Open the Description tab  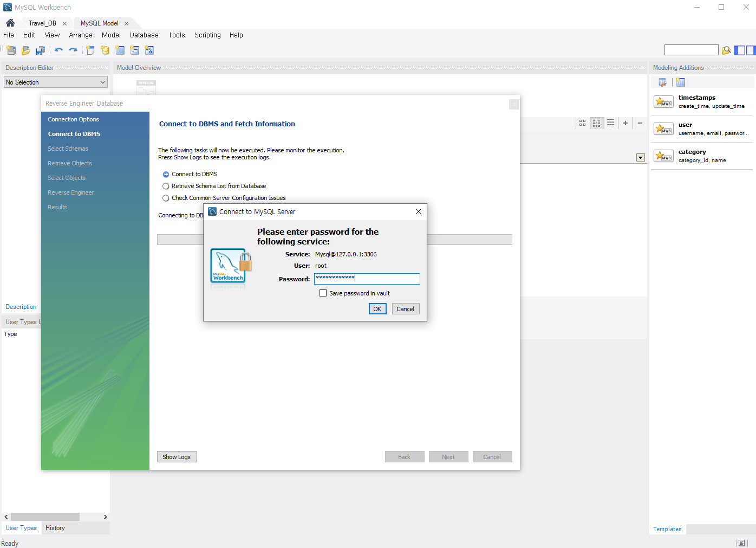tap(21, 307)
